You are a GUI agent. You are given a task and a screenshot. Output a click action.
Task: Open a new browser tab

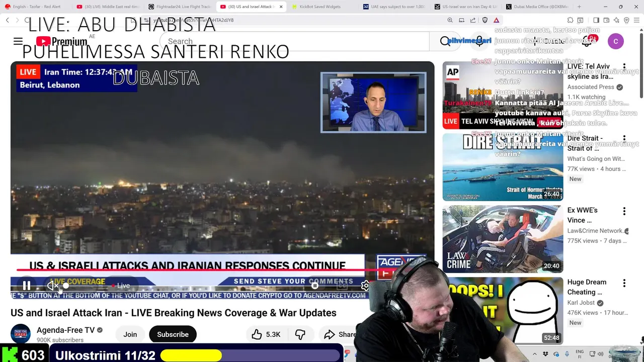pyautogui.click(x=579, y=7)
